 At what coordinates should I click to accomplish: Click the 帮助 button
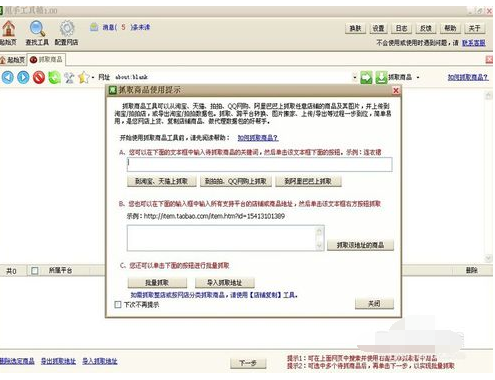450,28
